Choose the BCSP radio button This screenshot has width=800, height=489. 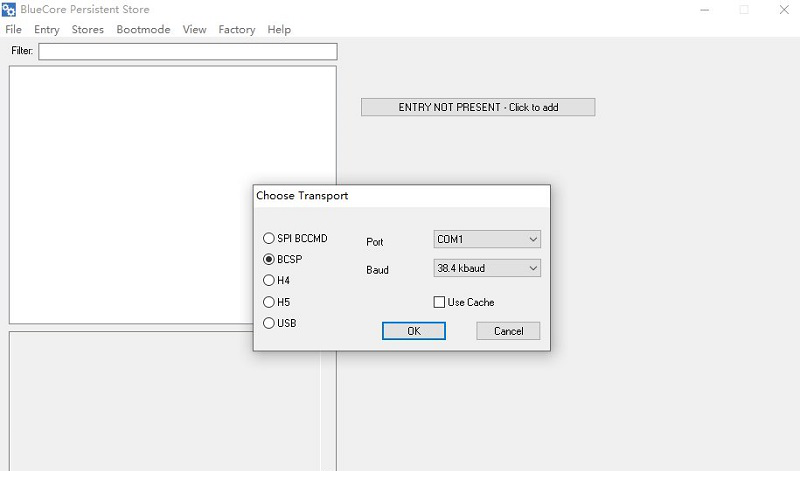(268, 260)
